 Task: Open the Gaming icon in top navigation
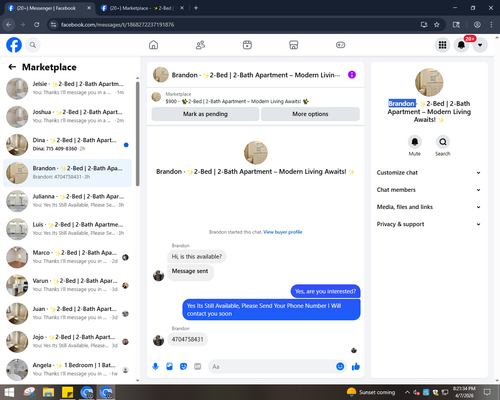coord(340,45)
